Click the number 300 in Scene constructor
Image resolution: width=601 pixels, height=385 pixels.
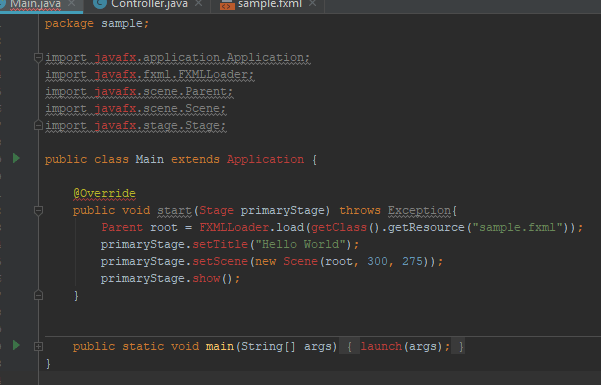[378, 262]
